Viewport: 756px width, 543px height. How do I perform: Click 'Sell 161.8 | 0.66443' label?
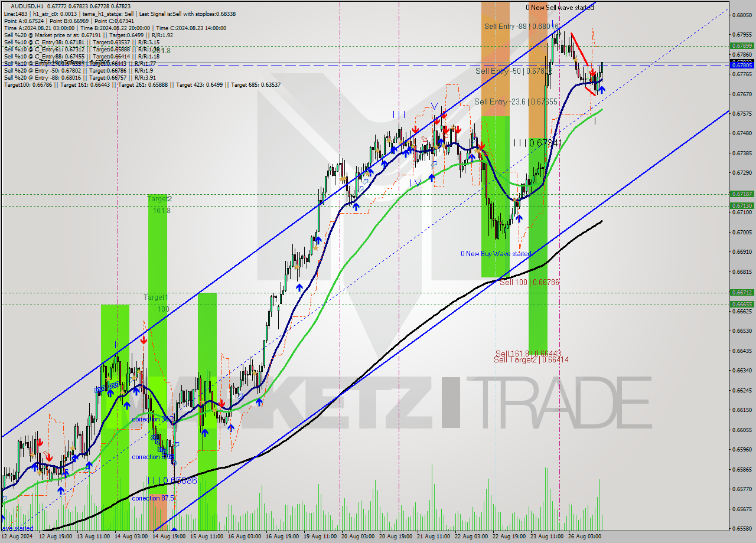pos(528,353)
